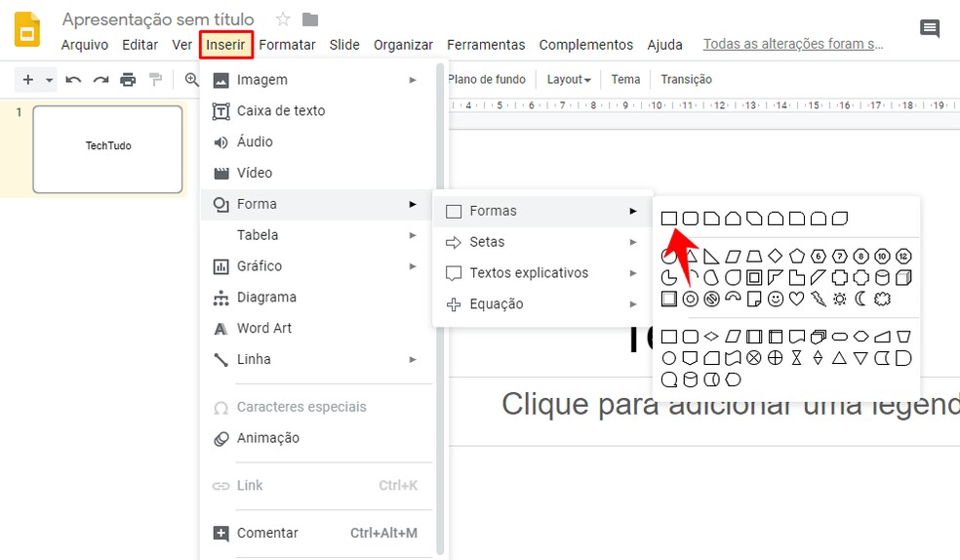Screen dimensions: 960x560
Task: Expand the Tabela submenu arrow
Action: (413, 235)
